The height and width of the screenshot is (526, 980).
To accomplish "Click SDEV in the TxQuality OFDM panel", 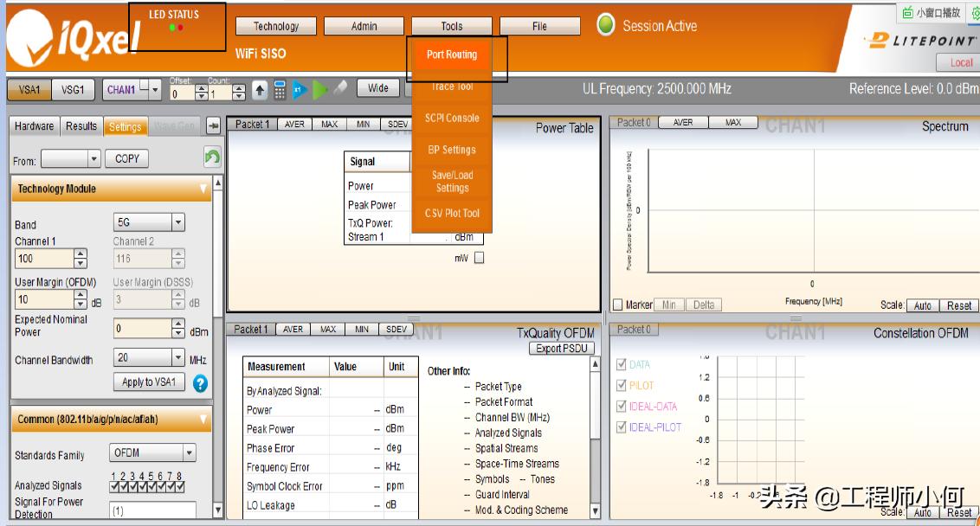I will coord(397,330).
